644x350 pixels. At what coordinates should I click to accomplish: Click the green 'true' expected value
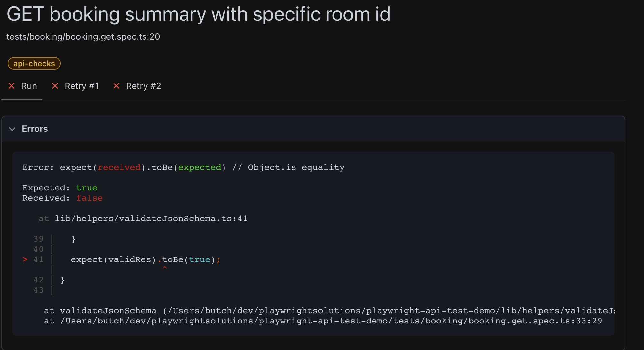click(87, 187)
